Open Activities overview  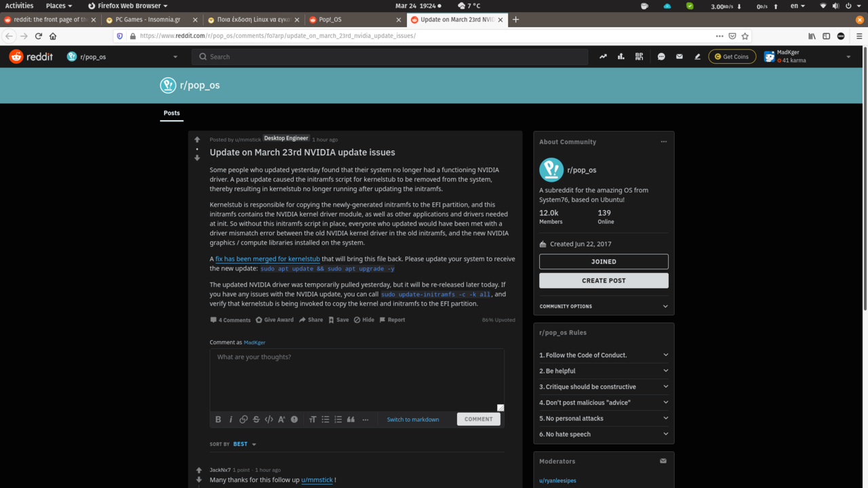coord(19,5)
